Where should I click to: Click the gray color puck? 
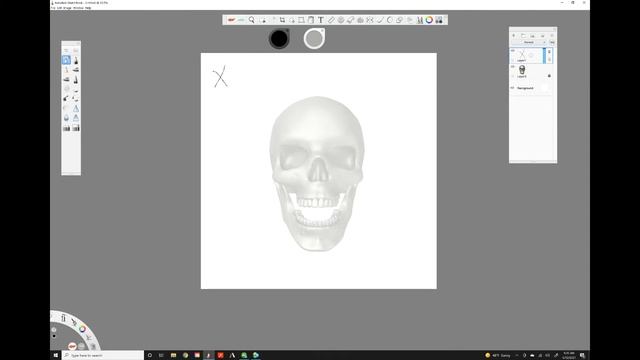point(314,39)
